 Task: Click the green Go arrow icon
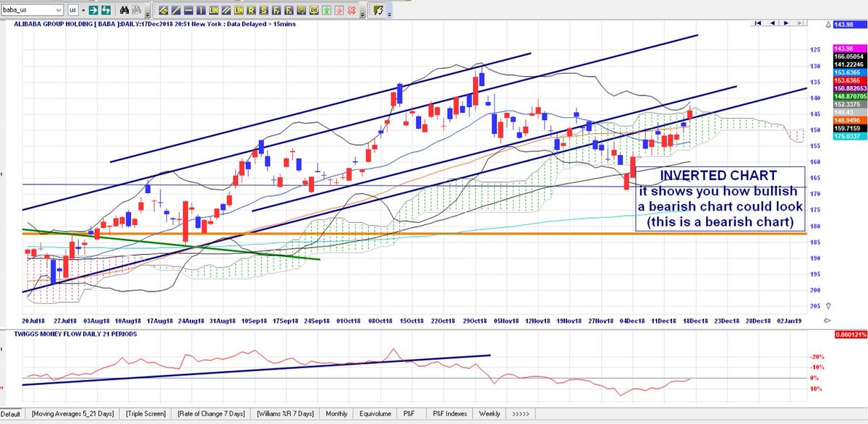[94, 11]
